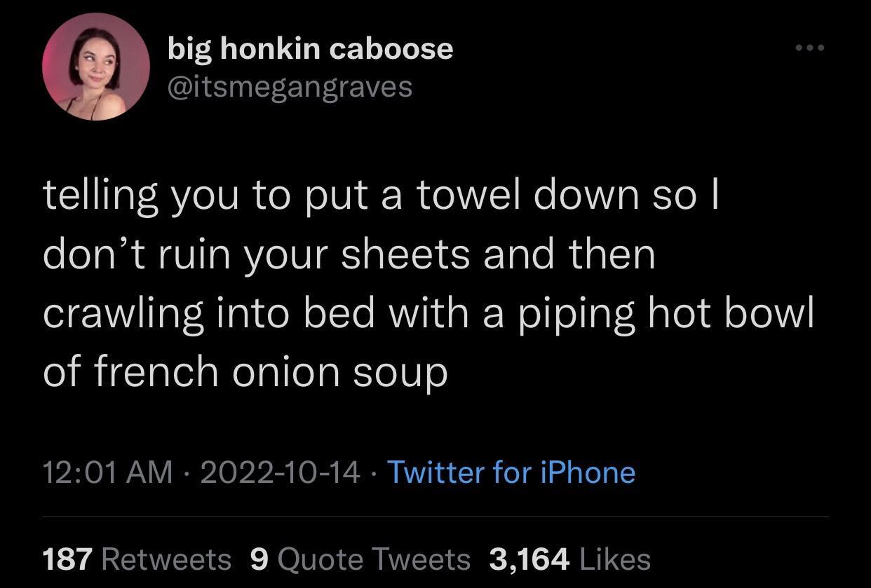Click the ellipsis in the top right corner
The image size is (871, 588).
point(811,47)
